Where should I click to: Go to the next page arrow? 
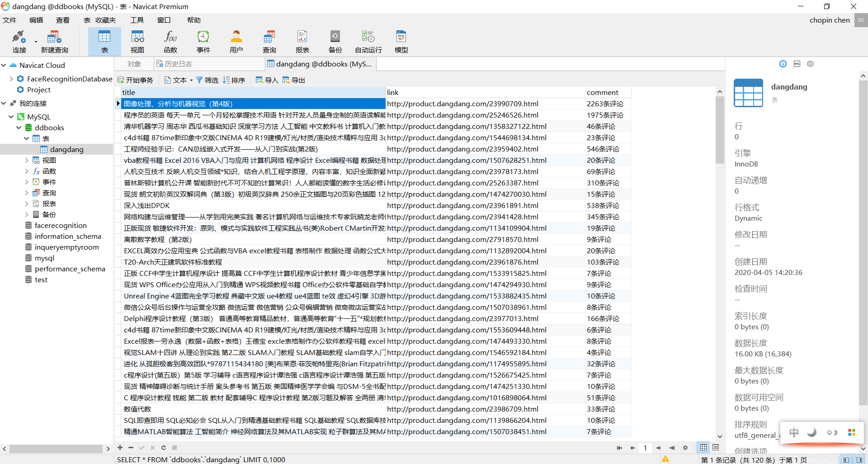click(x=659, y=448)
